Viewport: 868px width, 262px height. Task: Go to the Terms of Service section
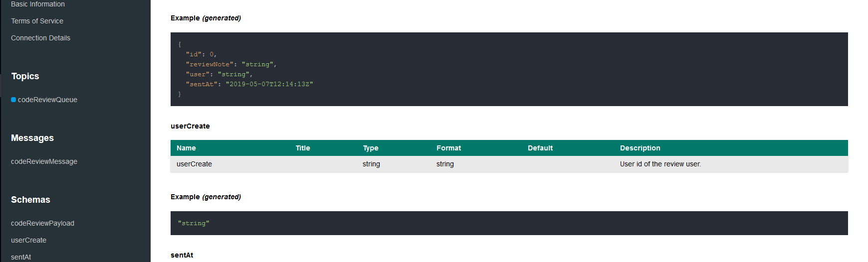[x=37, y=21]
